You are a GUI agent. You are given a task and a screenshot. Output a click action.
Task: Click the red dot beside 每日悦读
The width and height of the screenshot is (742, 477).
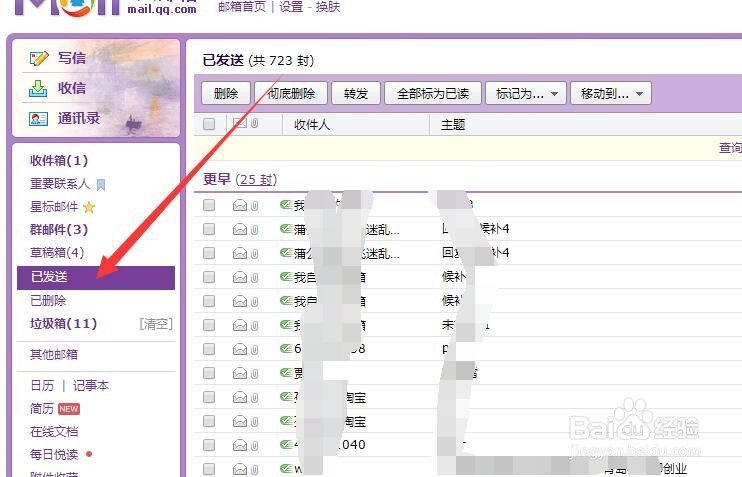tap(89, 454)
